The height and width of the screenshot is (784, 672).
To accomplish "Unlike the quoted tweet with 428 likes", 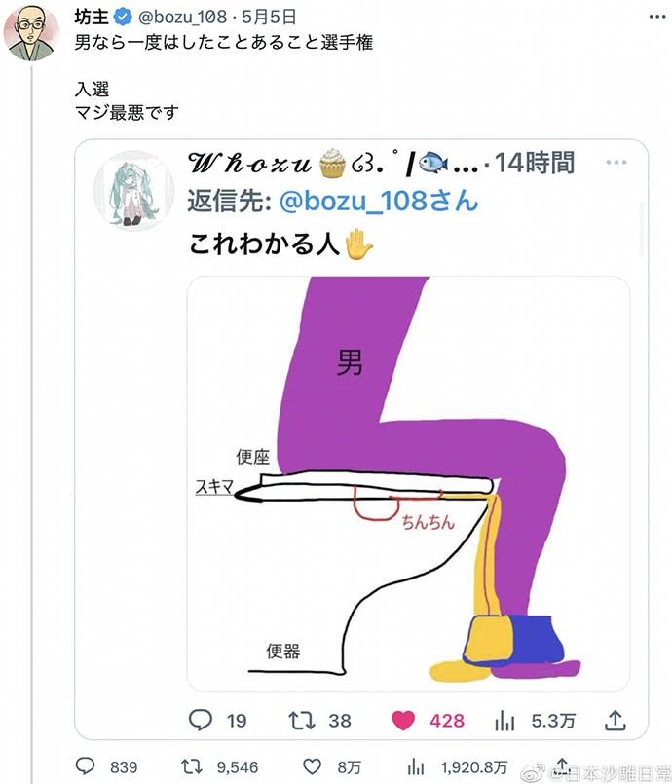I will (403, 721).
